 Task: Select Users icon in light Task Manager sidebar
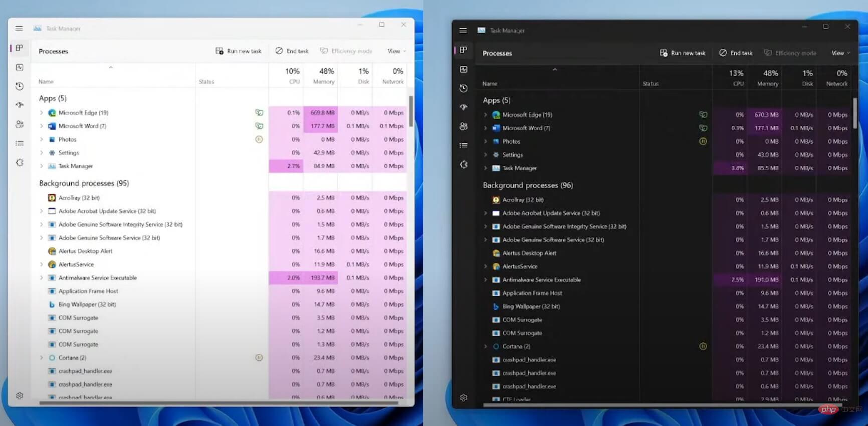coord(19,124)
